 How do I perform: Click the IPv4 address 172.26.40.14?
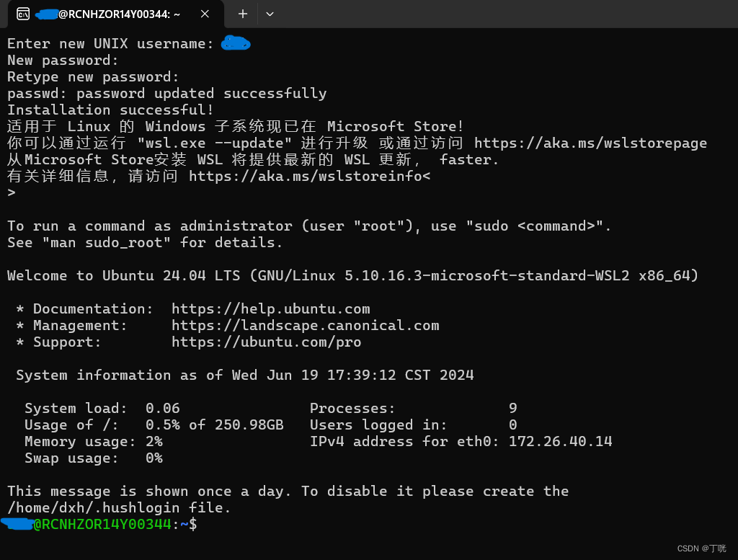click(560, 441)
